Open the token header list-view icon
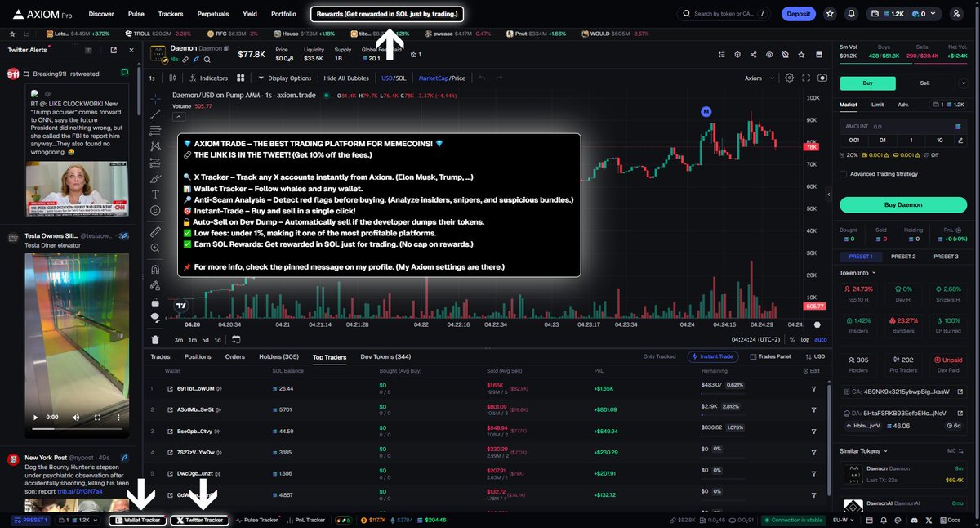The height and width of the screenshot is (528, 980). pyautogui.click(x=721, y=55)
